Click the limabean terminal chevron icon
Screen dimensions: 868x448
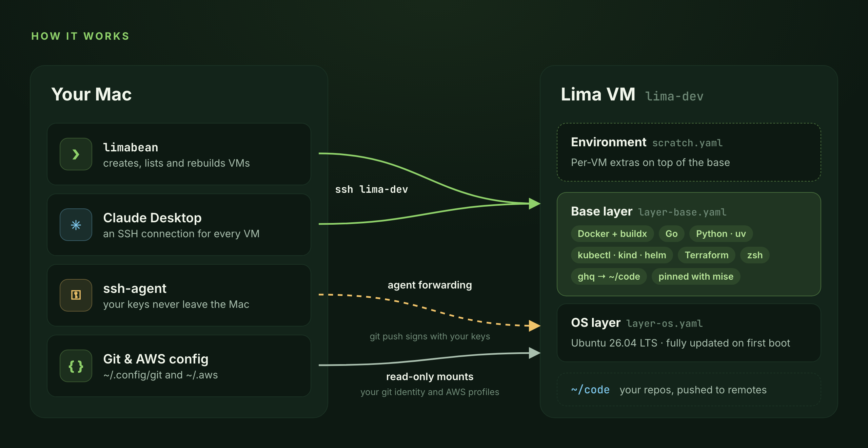tap(76, 154)
